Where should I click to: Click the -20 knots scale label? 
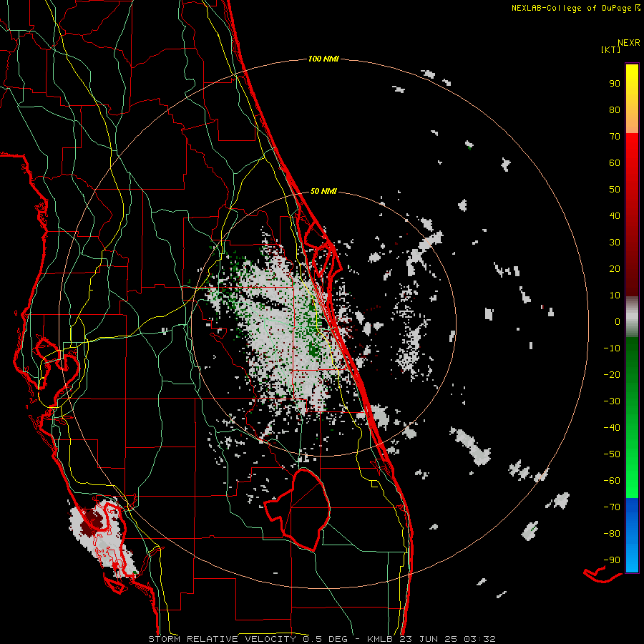tap(612, 374)
